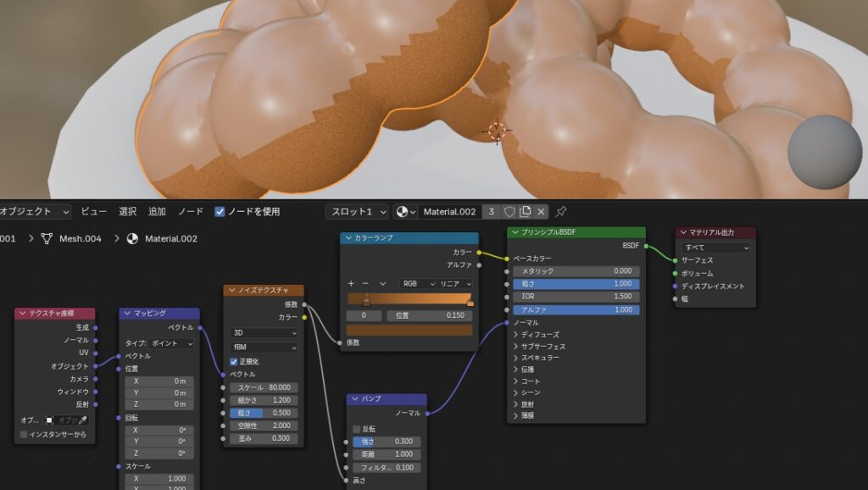Toggle ノードを使用 checkbox
Viewport: 868px width, 490px height.
(x=220, y=211)
